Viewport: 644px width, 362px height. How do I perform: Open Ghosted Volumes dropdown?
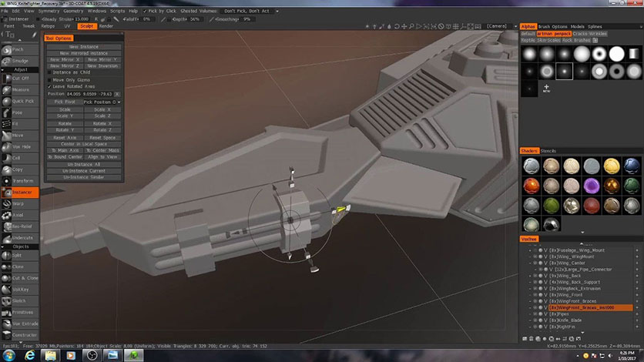pyautogui.click(x=250, y=11)
